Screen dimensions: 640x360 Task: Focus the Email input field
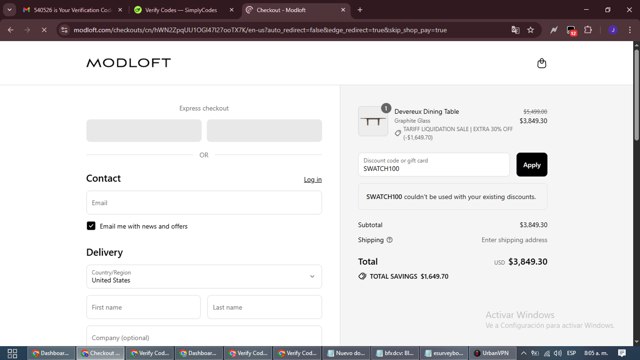[x=204, y=202]
